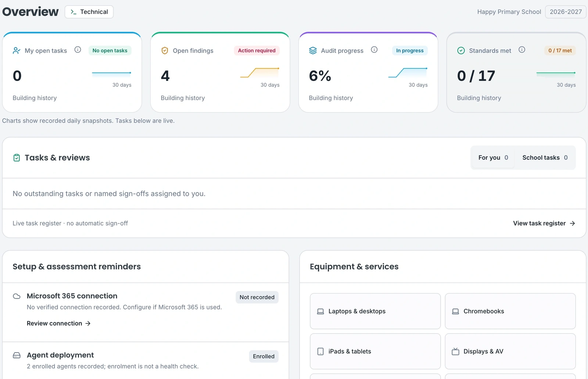Click the shield icon on Open findings card
Image resolution: width=588 pixels, height=379 pixels.
[165, 50]
